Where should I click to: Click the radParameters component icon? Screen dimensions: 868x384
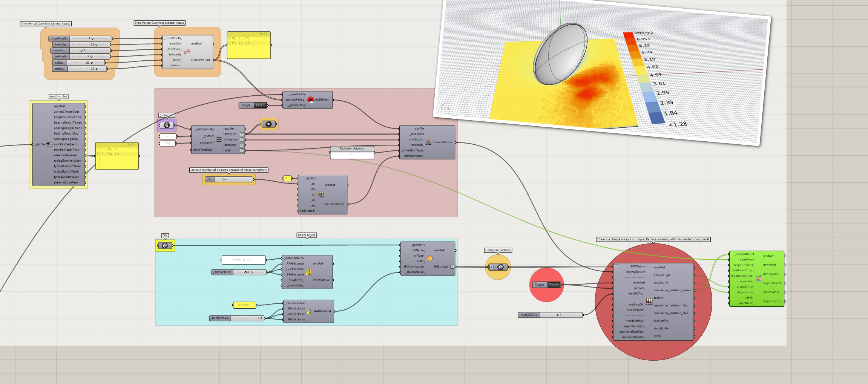321,194
